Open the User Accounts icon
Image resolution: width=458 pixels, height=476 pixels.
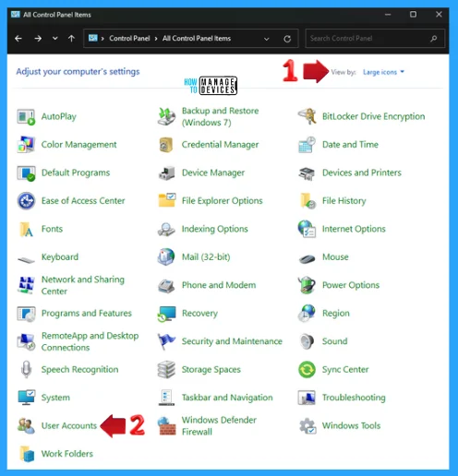26,425
